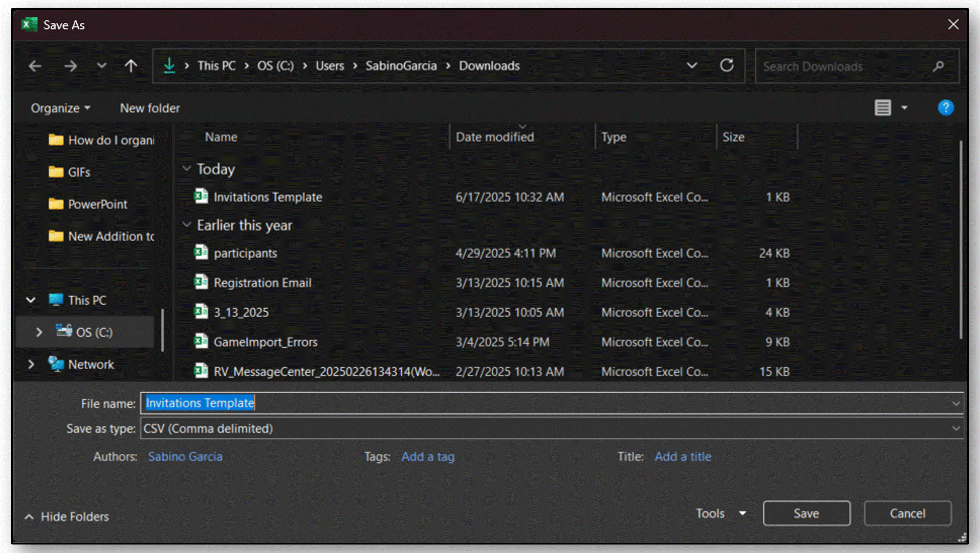Select This PC in the sidebar
980x553 pixels.
78,300
